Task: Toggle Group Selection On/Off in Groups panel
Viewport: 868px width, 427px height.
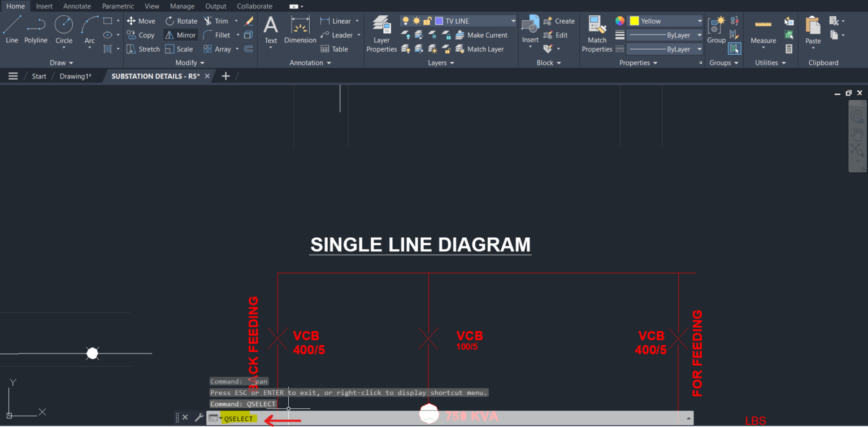Action: [735, 49]
